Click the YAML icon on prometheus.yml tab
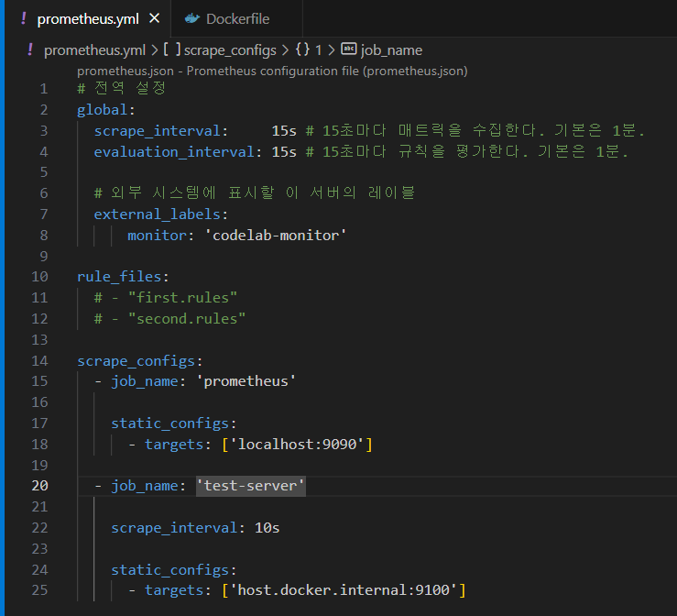677x616 pixels. (x=24, y=18)
